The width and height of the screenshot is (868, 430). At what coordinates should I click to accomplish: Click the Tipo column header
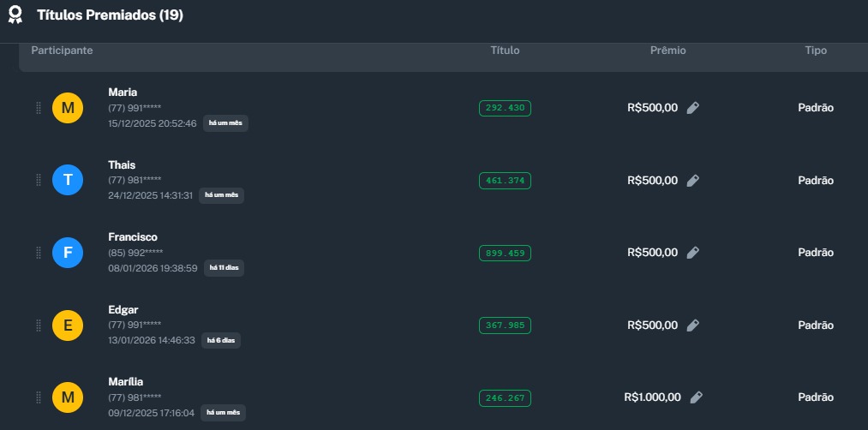coord(816,51)
